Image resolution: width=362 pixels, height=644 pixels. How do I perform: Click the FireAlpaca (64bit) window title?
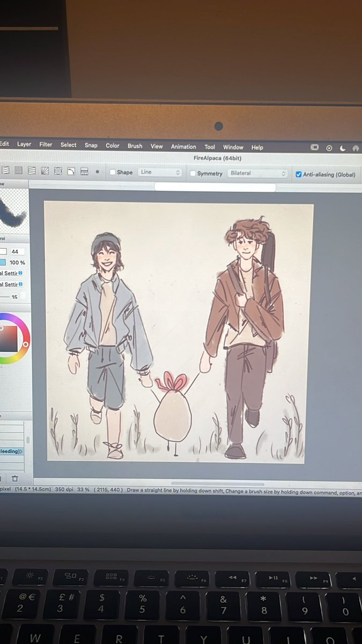(x=218, y=159)
